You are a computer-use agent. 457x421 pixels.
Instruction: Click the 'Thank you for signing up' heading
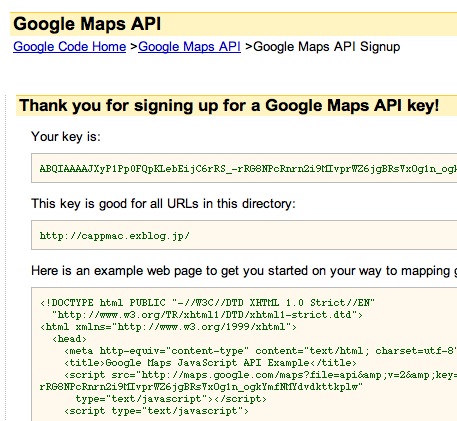point(229,106)
